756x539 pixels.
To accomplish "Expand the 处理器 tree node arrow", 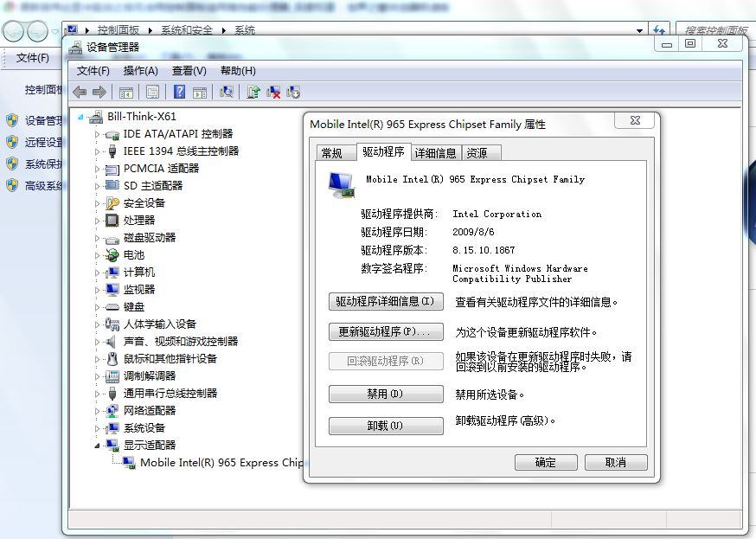I will tap(97, 221).
